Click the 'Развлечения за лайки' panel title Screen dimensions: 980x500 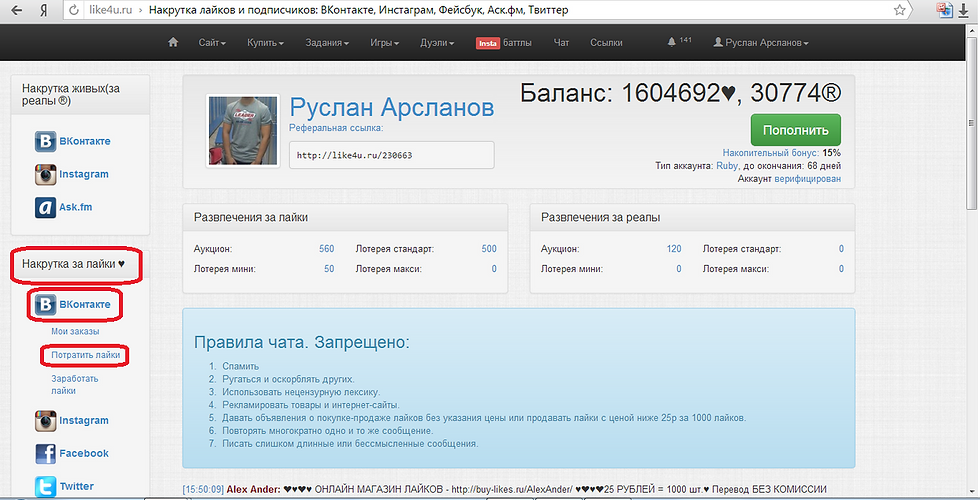coord(251,218)
